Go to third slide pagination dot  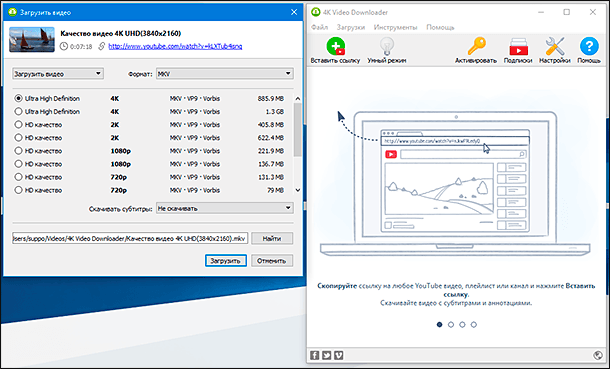462,324
